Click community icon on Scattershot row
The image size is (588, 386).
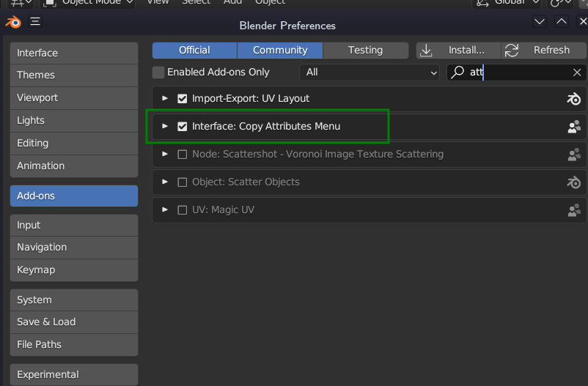click(x=574, y=155)
